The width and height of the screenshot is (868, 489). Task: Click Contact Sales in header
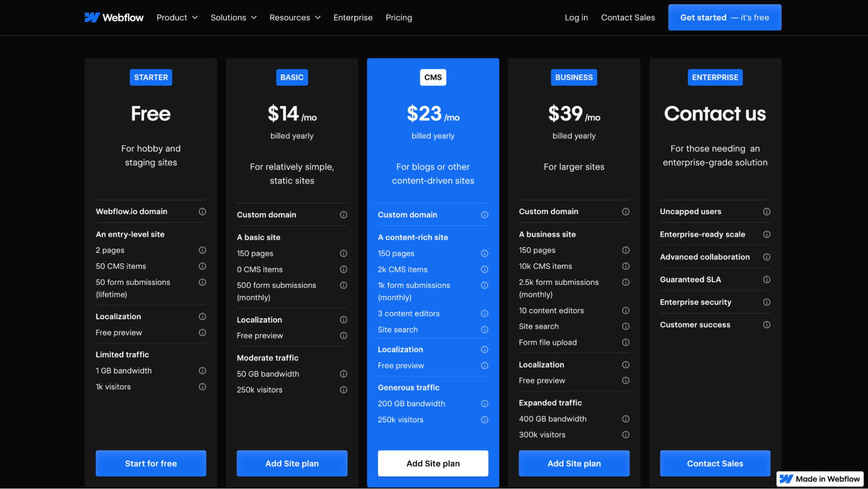628,17
